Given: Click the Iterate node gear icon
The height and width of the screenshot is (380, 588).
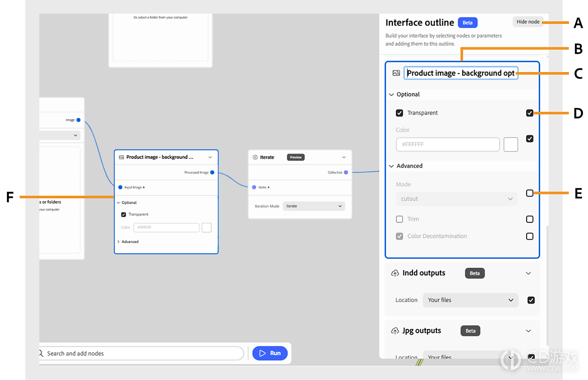Looking at the screenshot, I should [x=255, y=157].
